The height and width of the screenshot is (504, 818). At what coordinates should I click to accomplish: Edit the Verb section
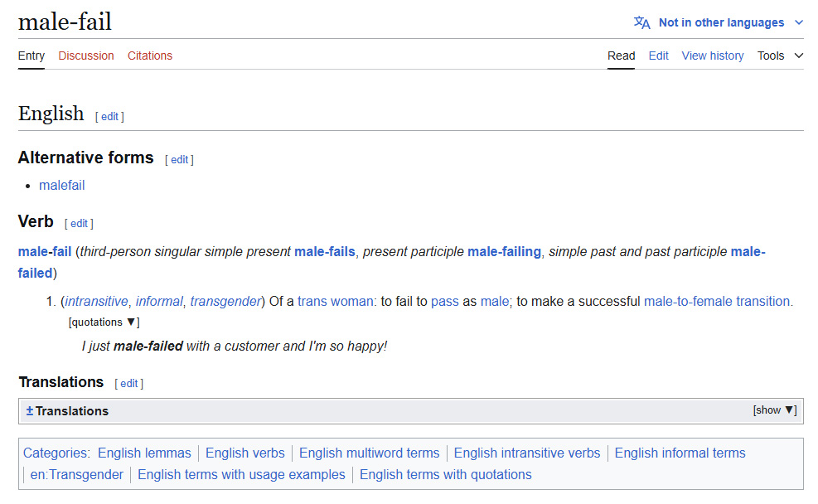click(x=79, y=223)
